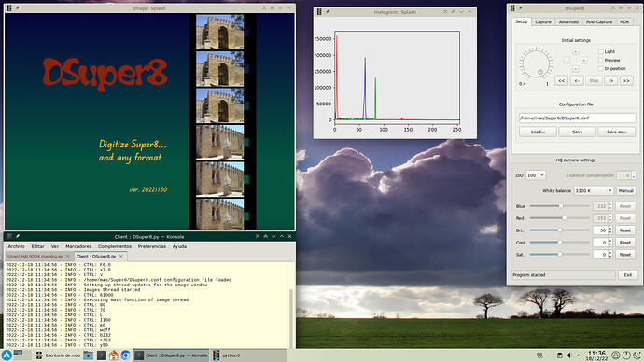Enable the Preview checkbox
Image resolution: width=644 pixels, height=362 pixels.
tap(601, 60)
